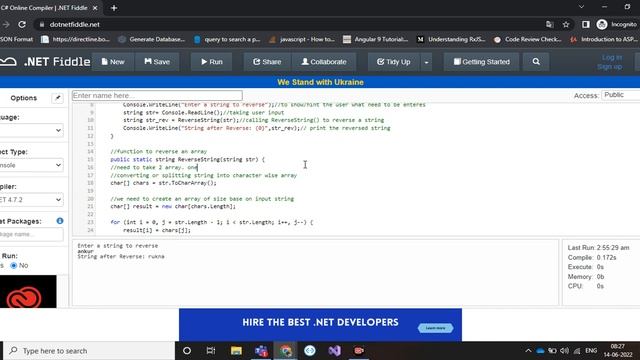Screen dimensions: 640x360
Task: Click the ENG language indicator
Action: (591, 351)
